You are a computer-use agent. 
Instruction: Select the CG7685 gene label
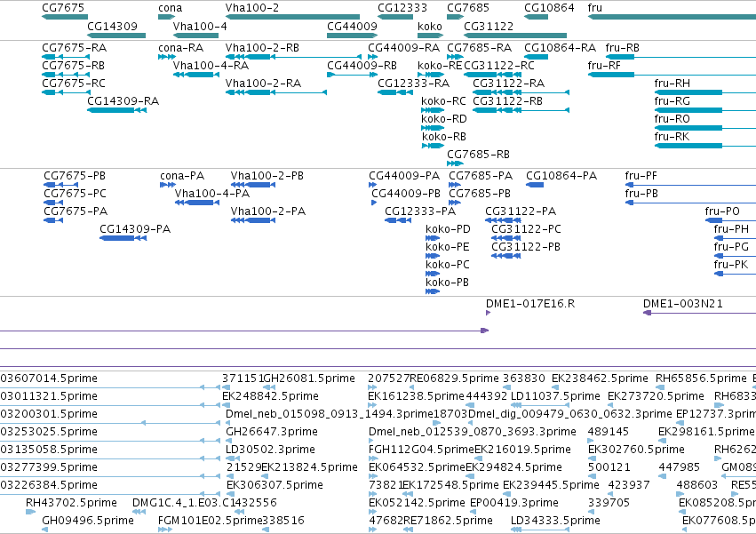468,8
